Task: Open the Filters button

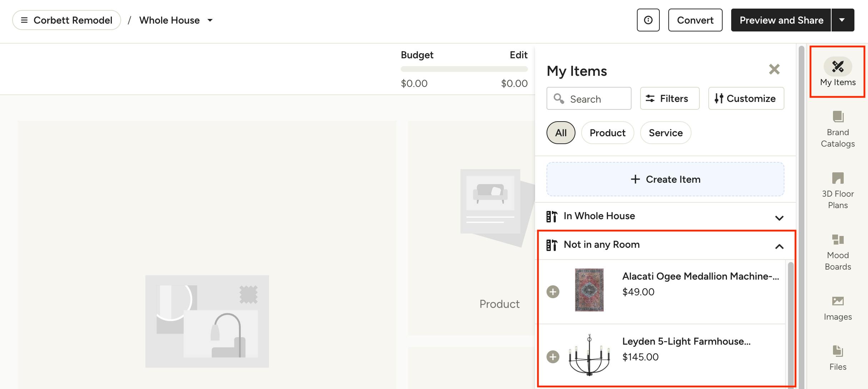Action: pos(669,98)
